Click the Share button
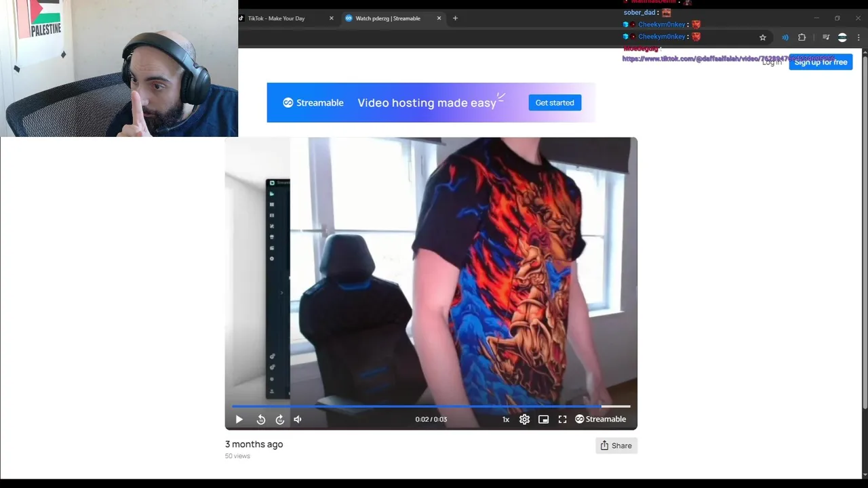This screenshot has height=488, width=868. click(x=616, y=445)
